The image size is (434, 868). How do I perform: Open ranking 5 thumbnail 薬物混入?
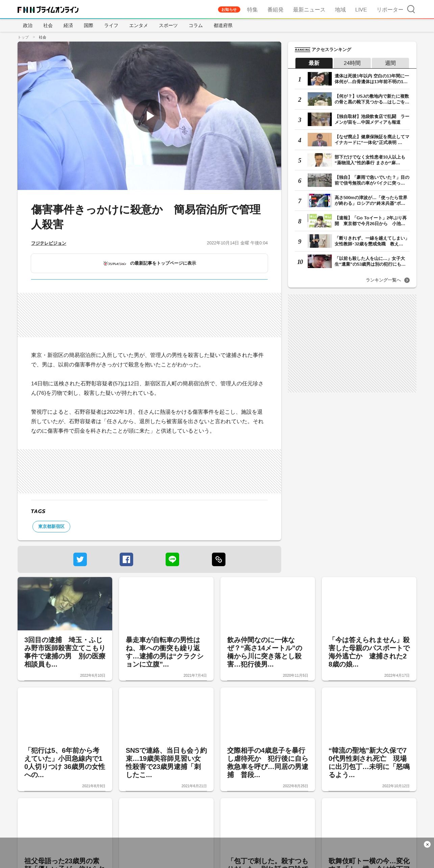(x=320, y=160)
